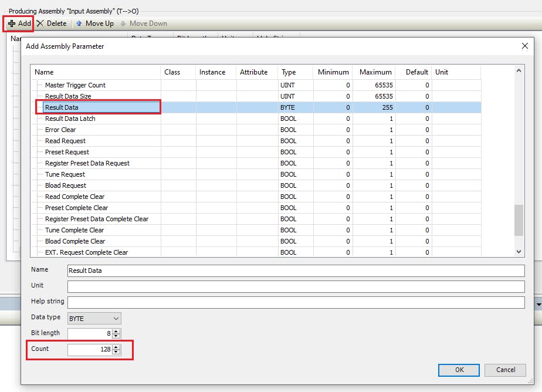Decrease Bit length with down spinner
The height and width of the screenshot is (392, 542).
(116, 336)
